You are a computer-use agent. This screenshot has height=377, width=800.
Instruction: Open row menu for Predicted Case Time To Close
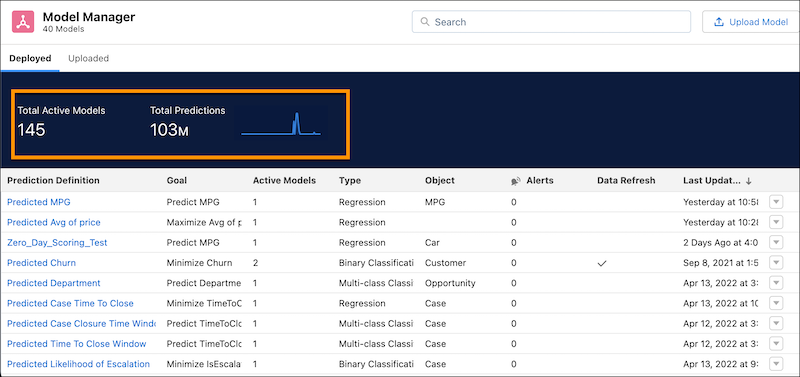tap(776, 303)
